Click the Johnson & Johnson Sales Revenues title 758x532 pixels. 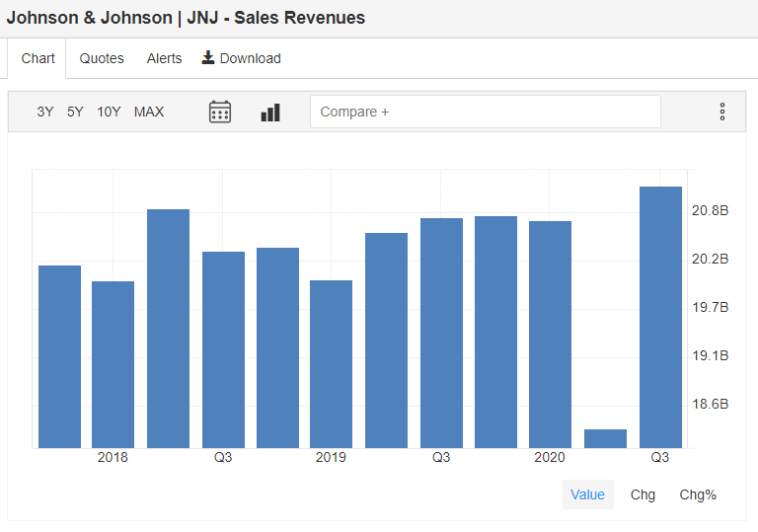click(x=186, y=18)
